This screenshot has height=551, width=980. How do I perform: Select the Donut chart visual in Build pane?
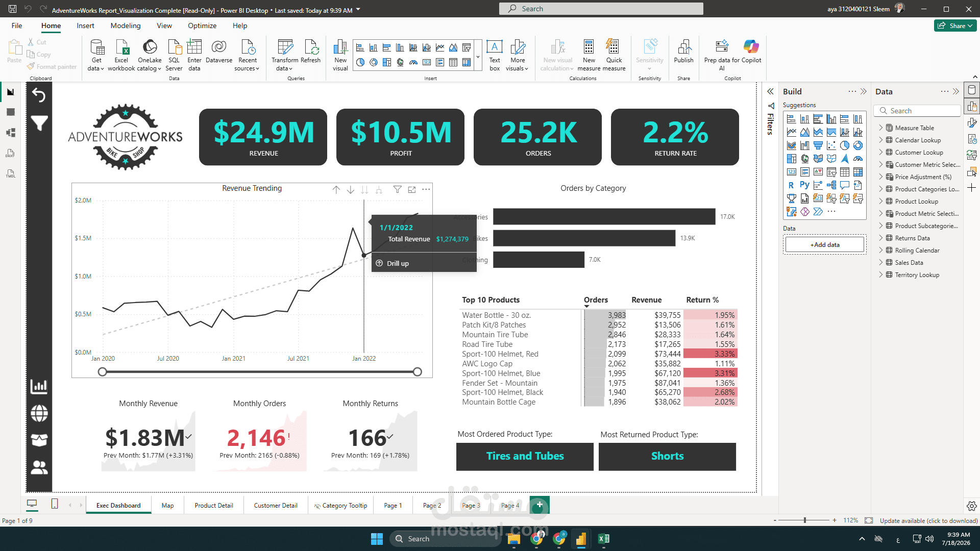[x=858, y=145]
